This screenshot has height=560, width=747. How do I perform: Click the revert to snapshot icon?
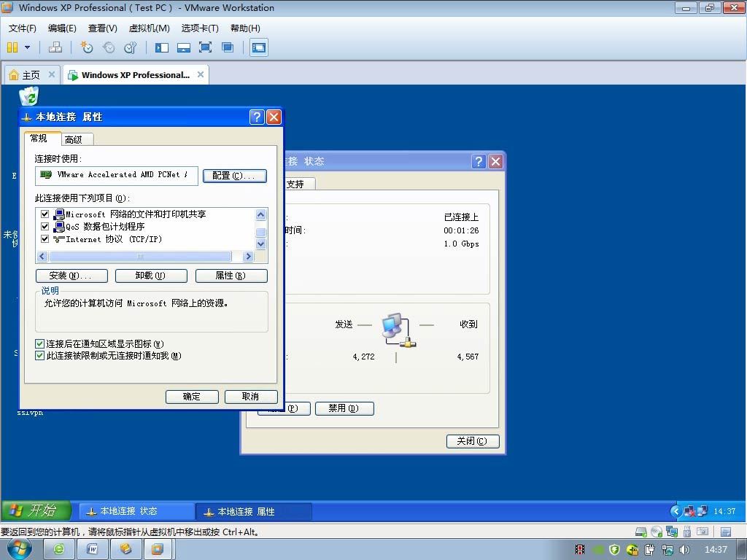[109, 47]
